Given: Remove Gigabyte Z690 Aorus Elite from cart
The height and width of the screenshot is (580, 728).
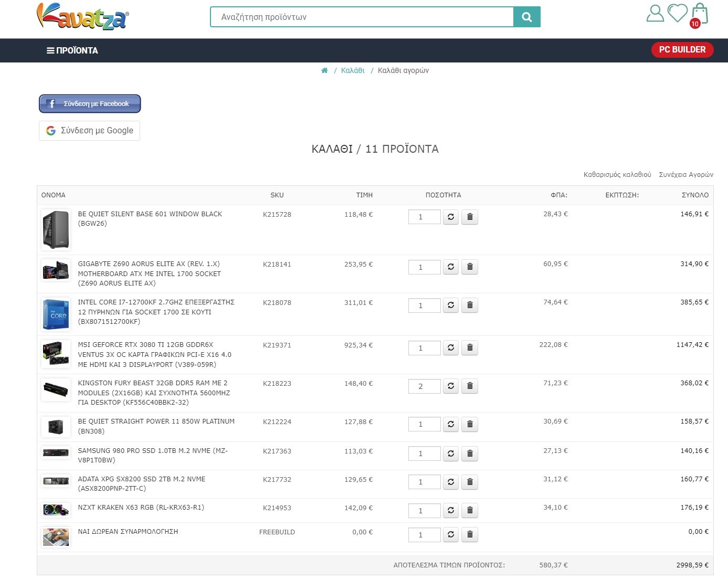Looking at the screenshot, I should (470, 267).
